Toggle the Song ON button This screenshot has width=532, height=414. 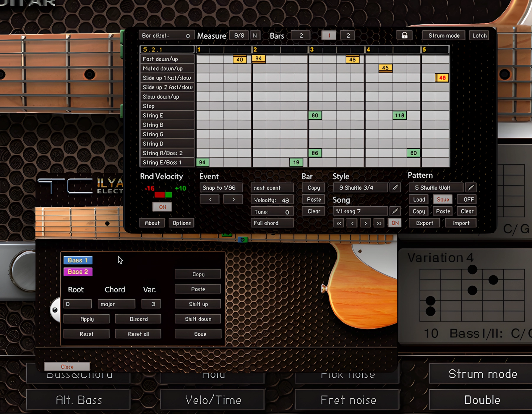pos(395,223)
